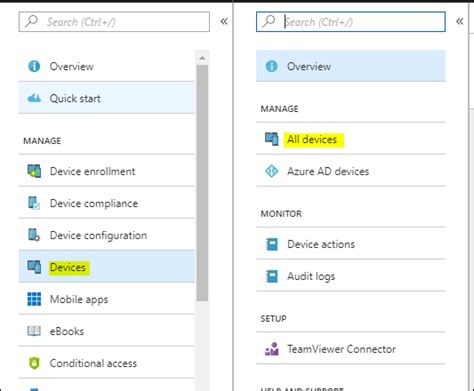474x391 pixels.
Task: Click the left menu scrollbar up arrow
Action: click(x=202, y=58)
